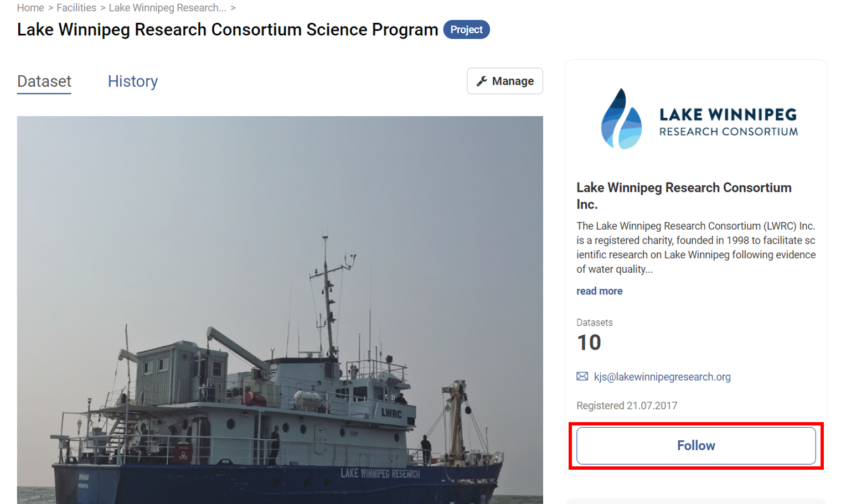The height and width of the screenshot is (504, 846).
Task: Go to Home in breadcrumb
Action: 30,8
